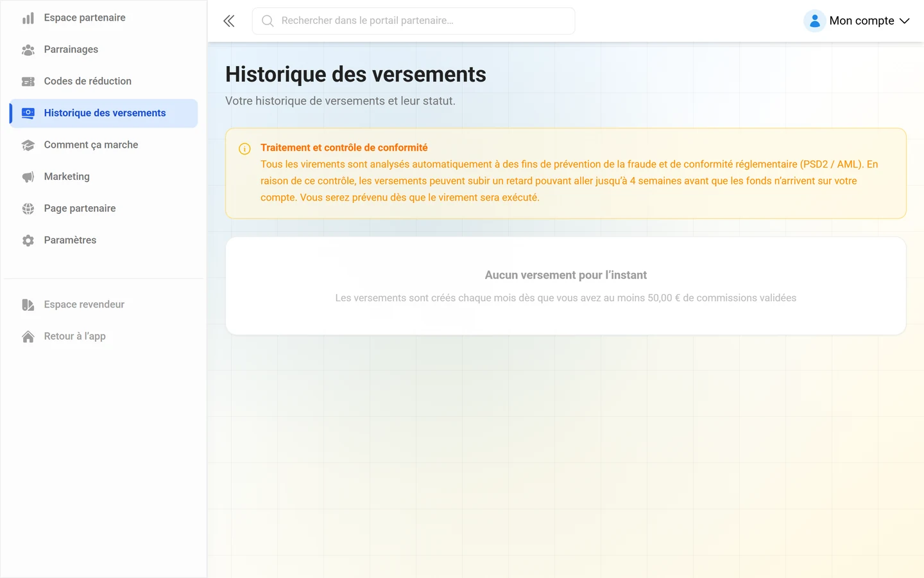Click the magnifier icon in the search bar
The width and height of the screenshot is (924, 578).
click(268, 21)
